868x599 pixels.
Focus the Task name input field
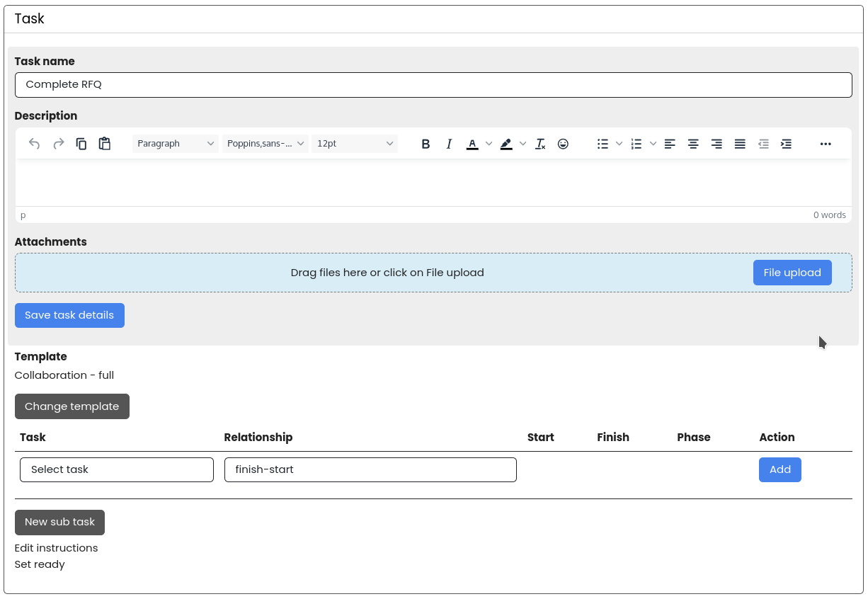click(433, 85)
